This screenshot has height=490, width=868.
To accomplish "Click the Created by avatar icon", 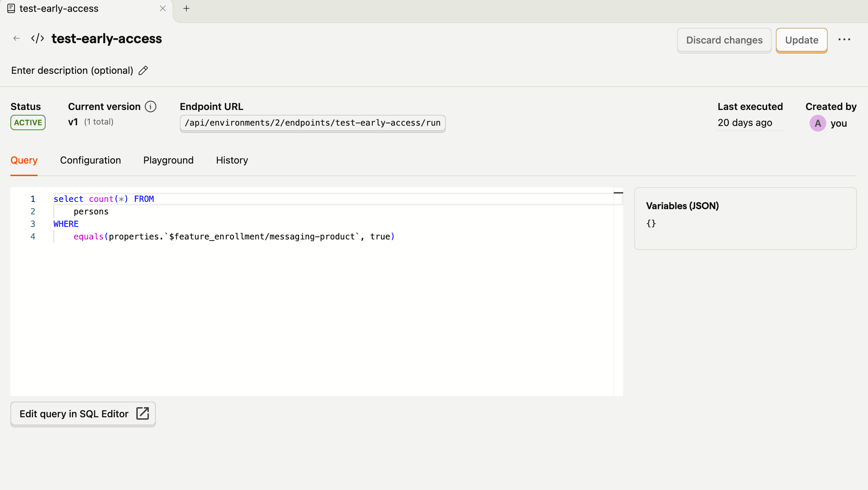I will (x=818, y=123).
